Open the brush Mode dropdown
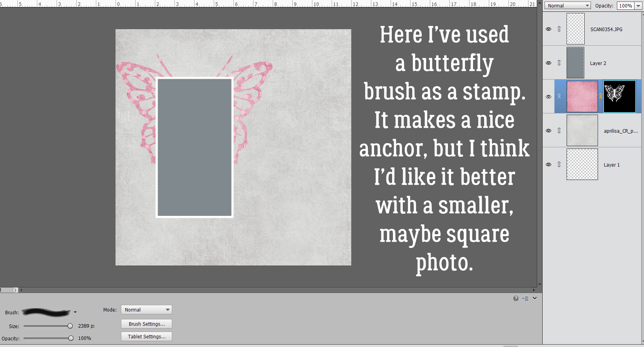644x347 pixels. coord(147,310)
